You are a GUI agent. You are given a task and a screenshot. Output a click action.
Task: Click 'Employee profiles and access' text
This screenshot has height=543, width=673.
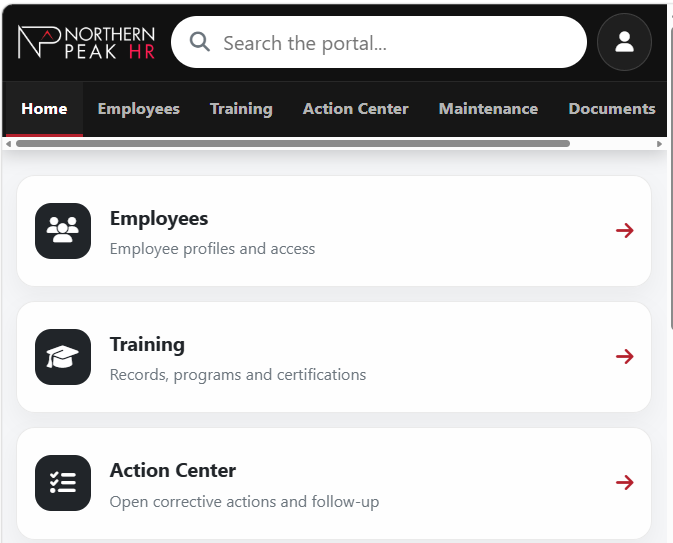(212, 249)
